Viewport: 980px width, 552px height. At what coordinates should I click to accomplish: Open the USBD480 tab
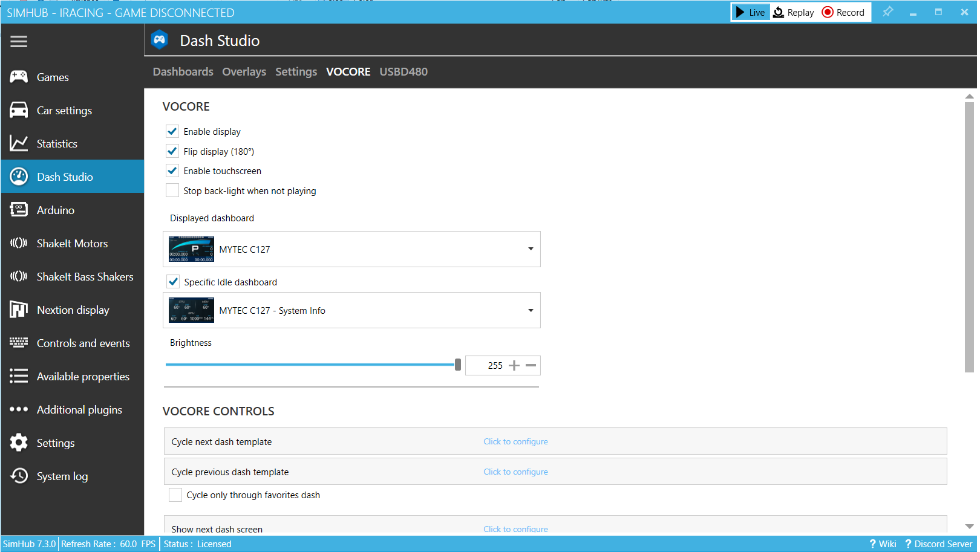coord(403,71)
